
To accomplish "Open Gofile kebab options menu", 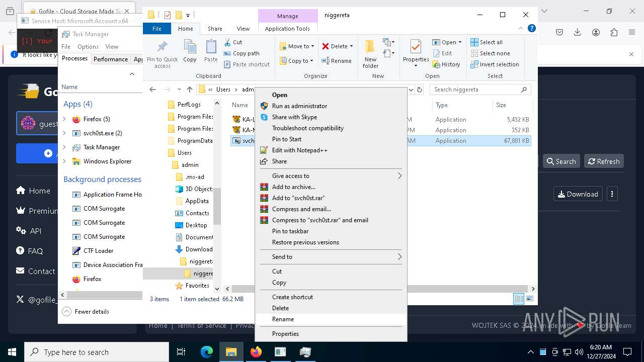I will click(612, 194).
